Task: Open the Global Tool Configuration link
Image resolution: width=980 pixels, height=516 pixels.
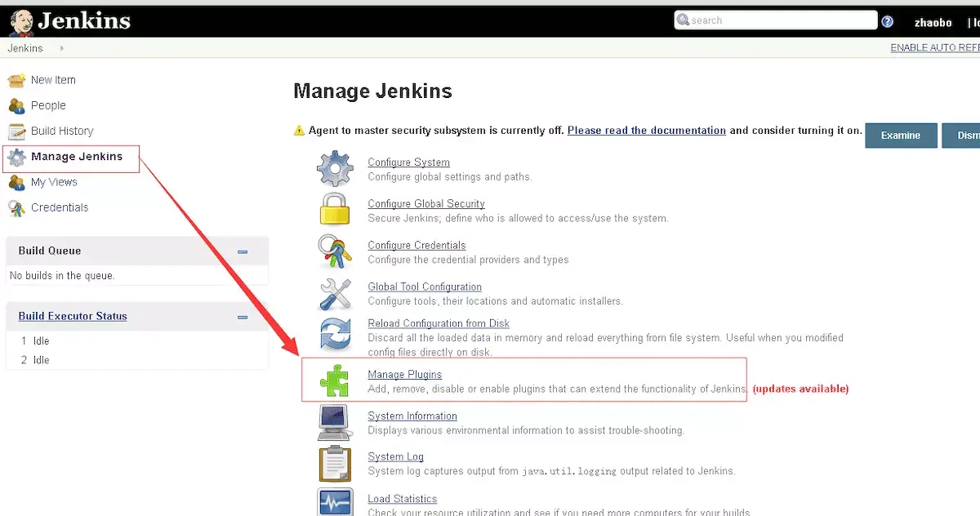Action: [425, 287]
